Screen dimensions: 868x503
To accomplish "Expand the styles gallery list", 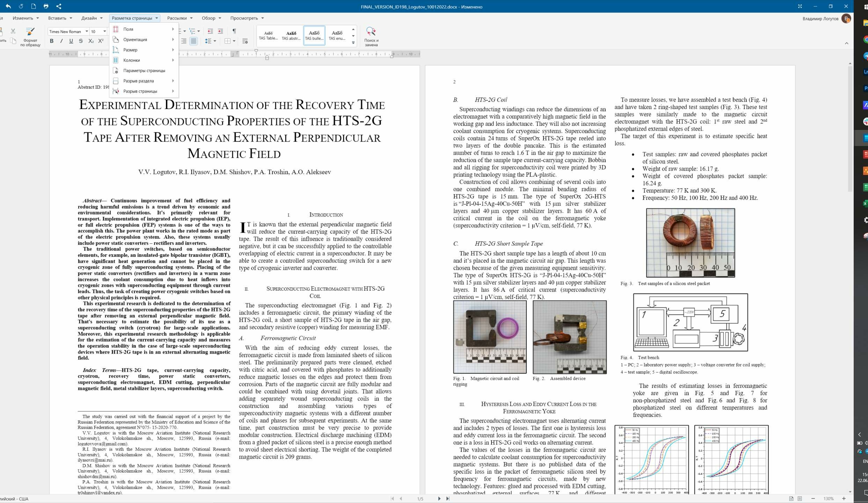I will pyautogui.click(x=353, y=43).
